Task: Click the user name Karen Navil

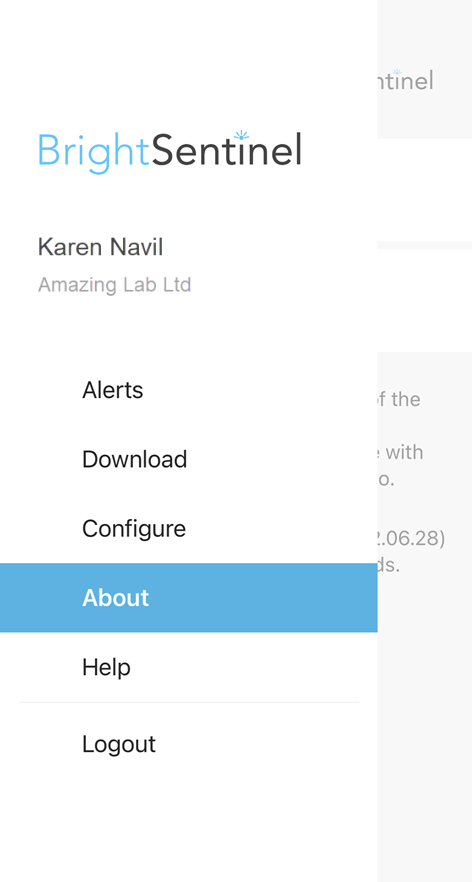Action: [100, 248]
